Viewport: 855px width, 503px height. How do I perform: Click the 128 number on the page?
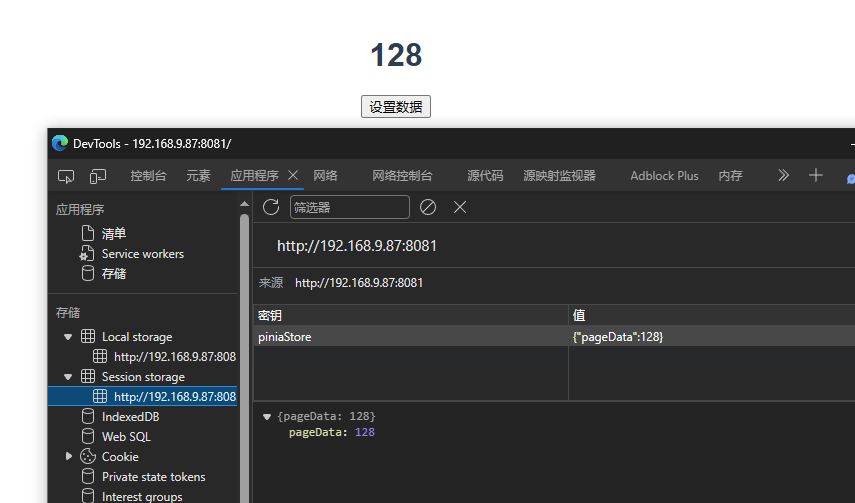(x=396, y=55)
